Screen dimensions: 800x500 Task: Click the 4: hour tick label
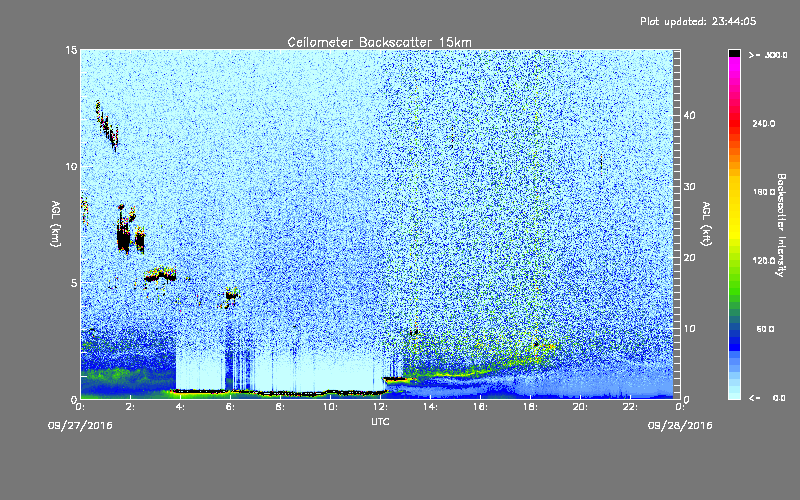click(180, 407)
